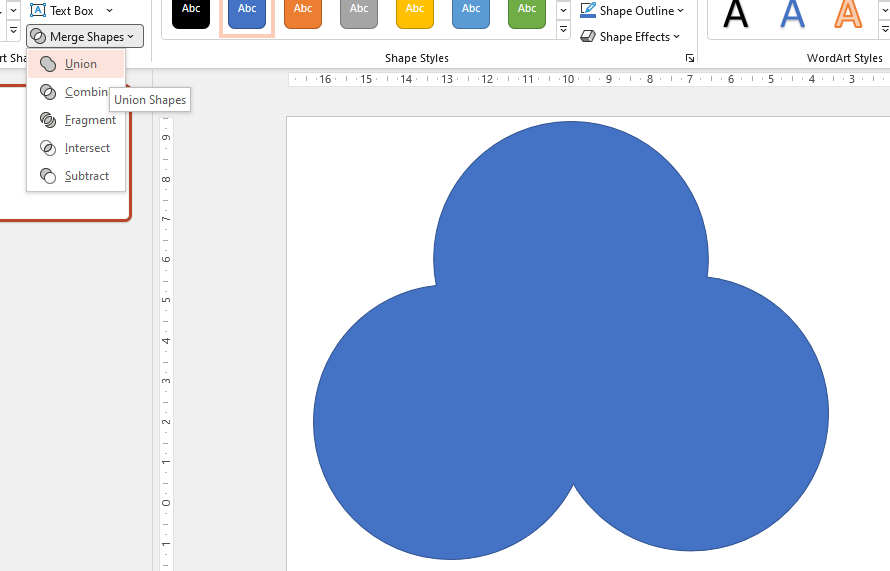
Task: Open the Text Box dropdown arrow
Action: tap(109, 11)
